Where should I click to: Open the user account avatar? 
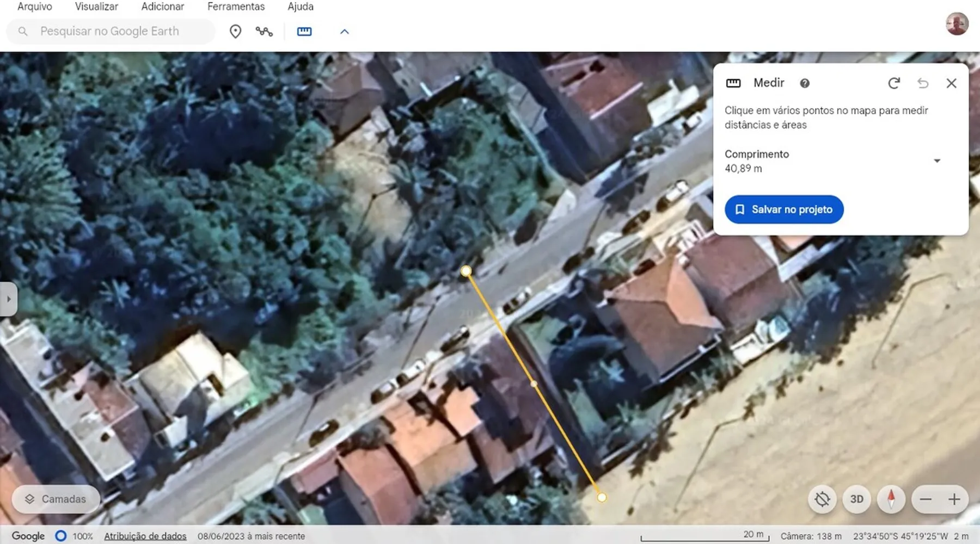957,24
